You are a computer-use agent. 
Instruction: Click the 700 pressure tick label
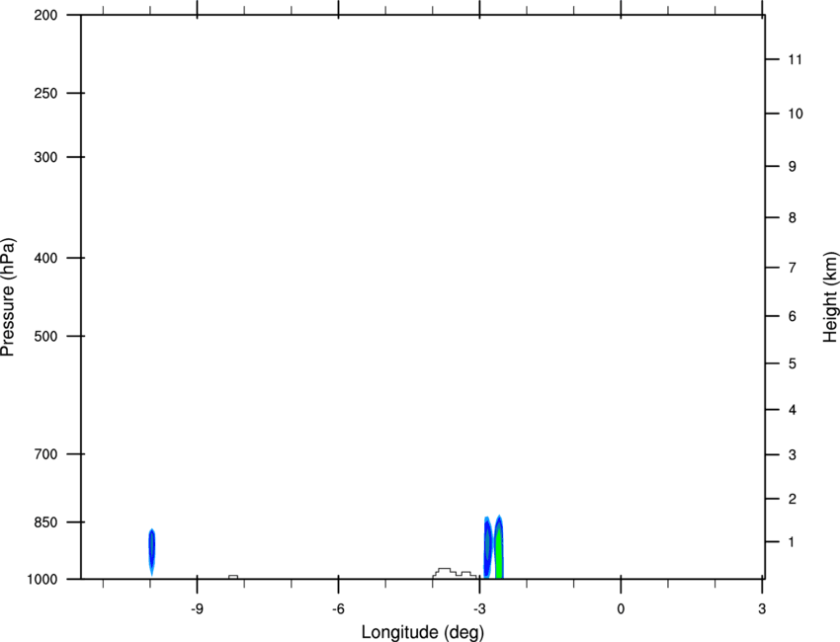pyautogui.click(x=45, y=454)
